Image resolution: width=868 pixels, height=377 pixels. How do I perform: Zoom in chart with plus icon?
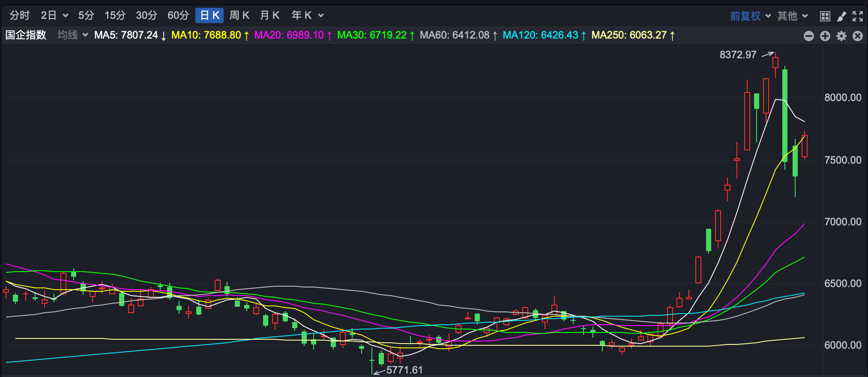pos(825,36)
